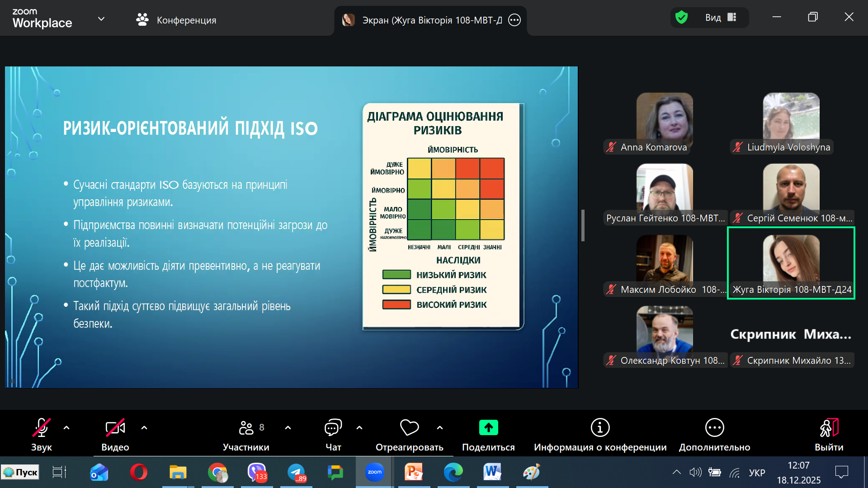Open the Participants list icon
The width and height of the screenshot is (868, 488).
coord(246,427)
